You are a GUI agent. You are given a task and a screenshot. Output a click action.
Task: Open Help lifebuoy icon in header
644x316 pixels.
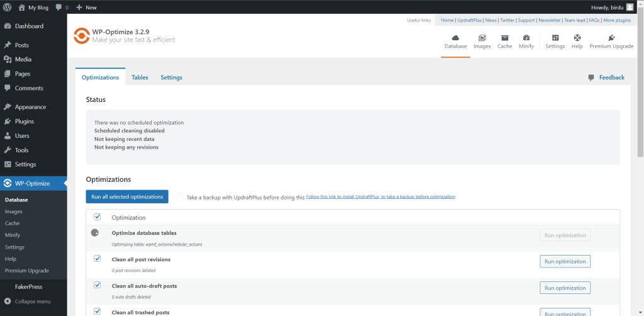pos(577,37)
